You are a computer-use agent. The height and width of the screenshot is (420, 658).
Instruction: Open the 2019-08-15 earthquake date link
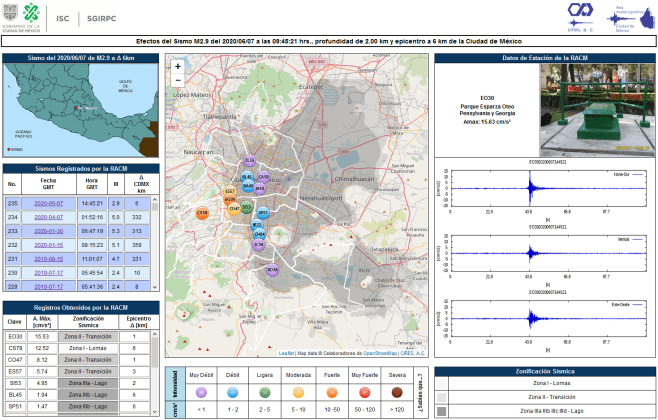[x=48, y=258]
